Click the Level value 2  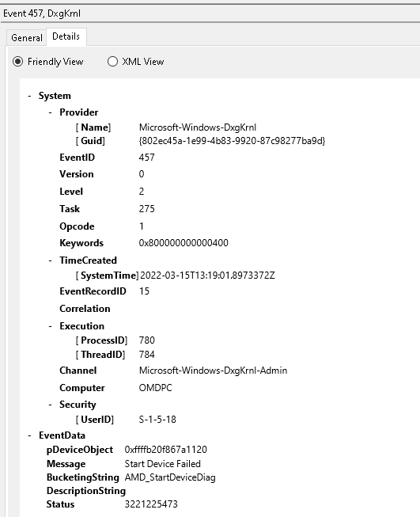point(142,192)
